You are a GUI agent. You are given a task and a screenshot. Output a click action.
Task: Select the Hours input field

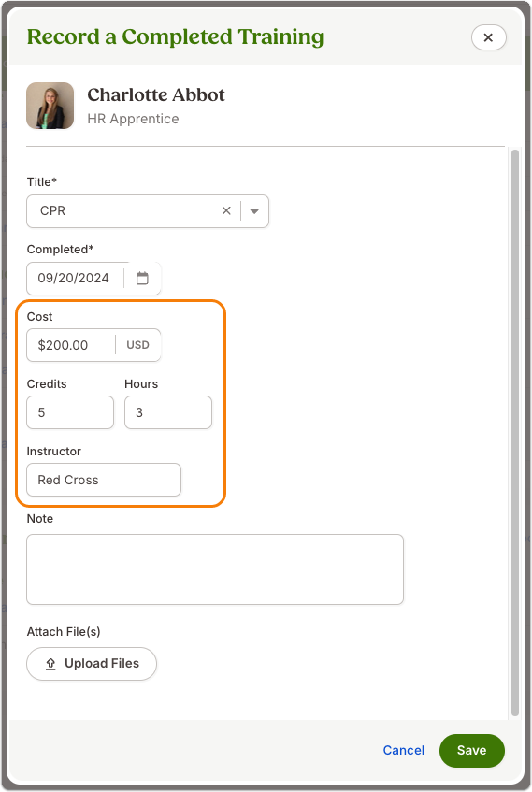pyautogui.click(x=168, y=412)
